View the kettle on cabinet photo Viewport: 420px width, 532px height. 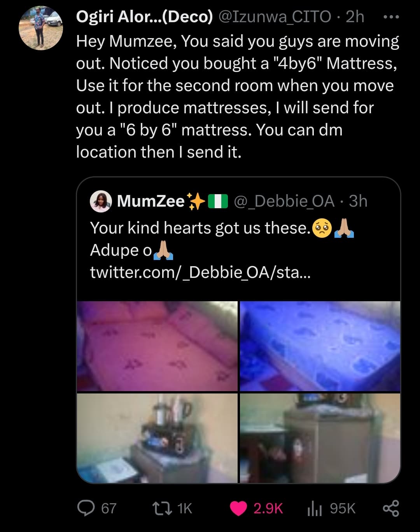click(x=157, y=438)
